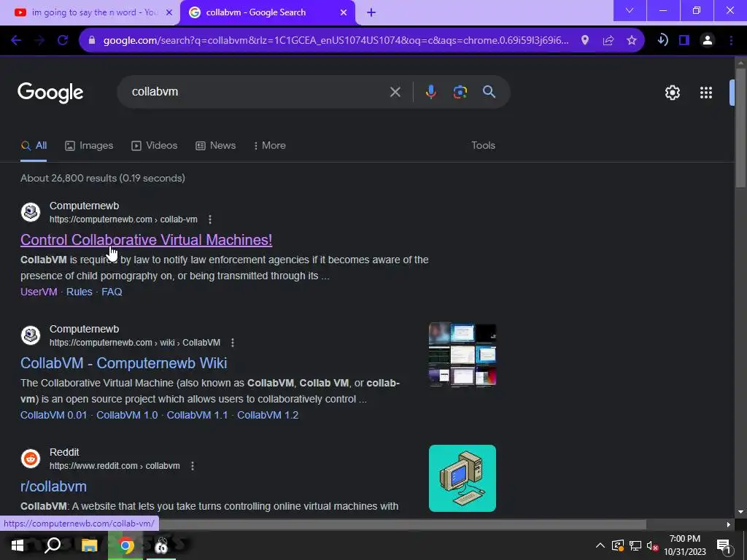Image resolution: width=747 pixels, height=560 pixels.
Task: Open Windows taskbar search
Action: pos(53,545)
